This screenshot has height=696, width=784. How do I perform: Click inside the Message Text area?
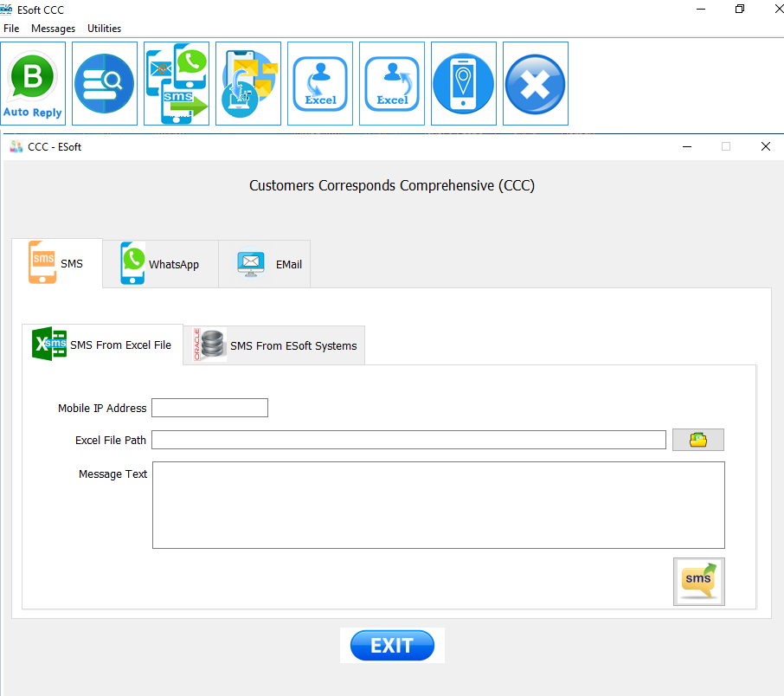click(438, 505)
